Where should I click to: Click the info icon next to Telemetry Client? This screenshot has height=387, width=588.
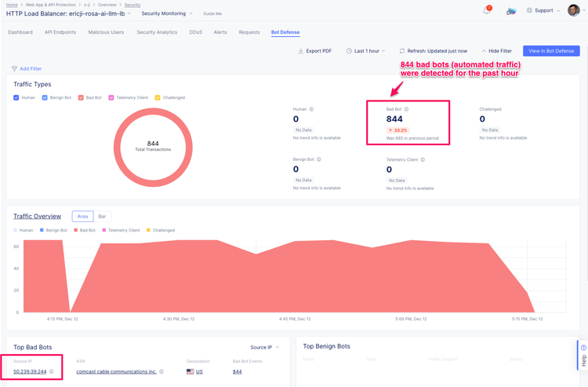[423, 159]
